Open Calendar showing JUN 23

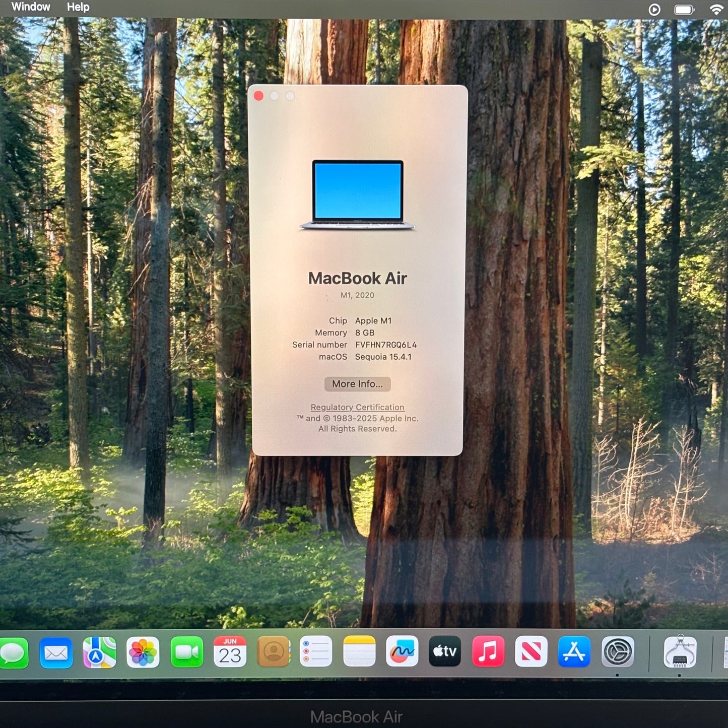pos(230,652)
